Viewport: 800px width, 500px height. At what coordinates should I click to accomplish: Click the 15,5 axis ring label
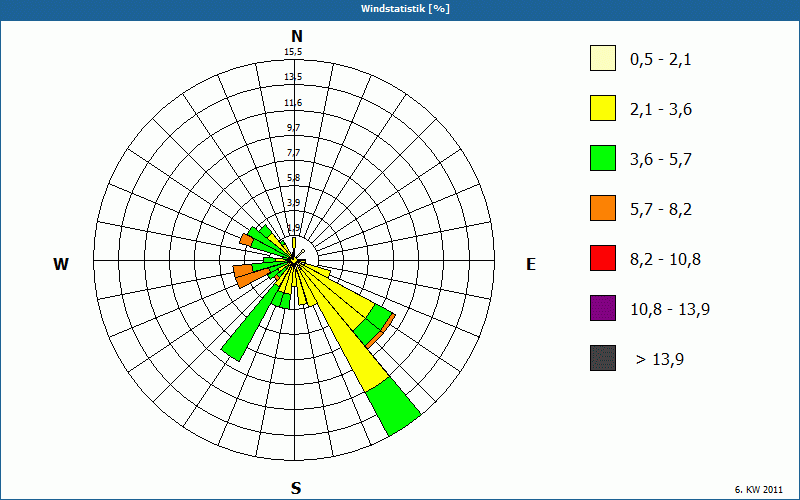pos(293,52)
